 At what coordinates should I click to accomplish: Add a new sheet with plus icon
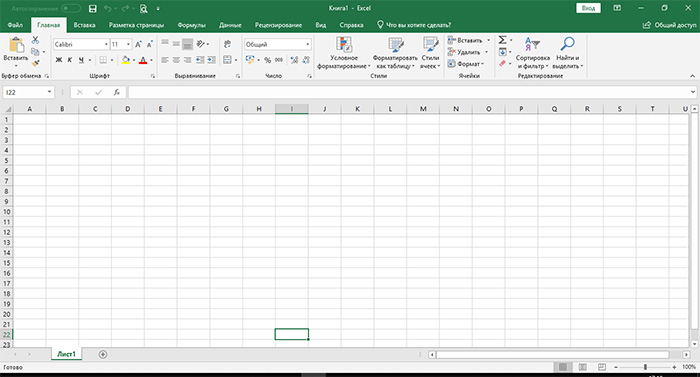tap(103, 354)
